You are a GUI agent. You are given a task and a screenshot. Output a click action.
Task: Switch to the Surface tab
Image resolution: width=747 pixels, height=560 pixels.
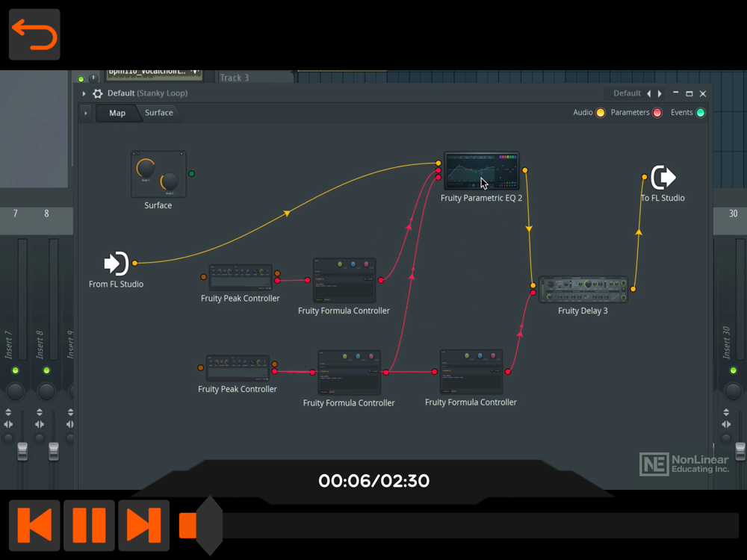click(x=159, y=113)
